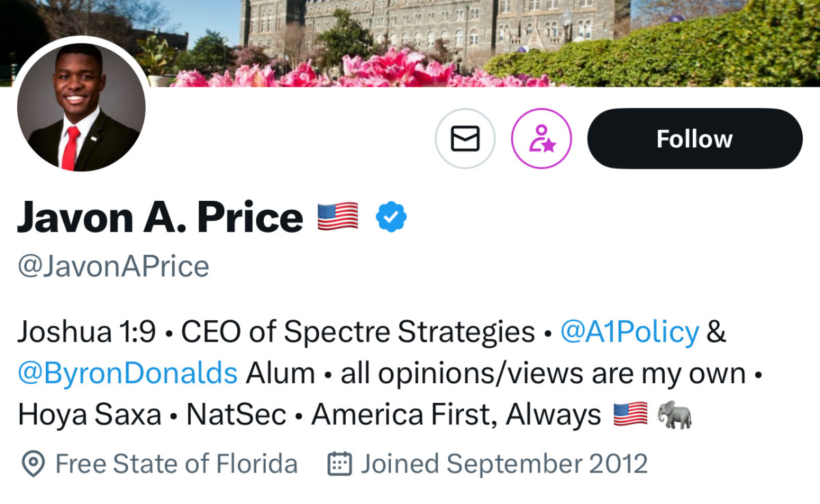Screen dimensions: 820x504
Task: Click the @JavonAPrice handle text
Action: 113,266
